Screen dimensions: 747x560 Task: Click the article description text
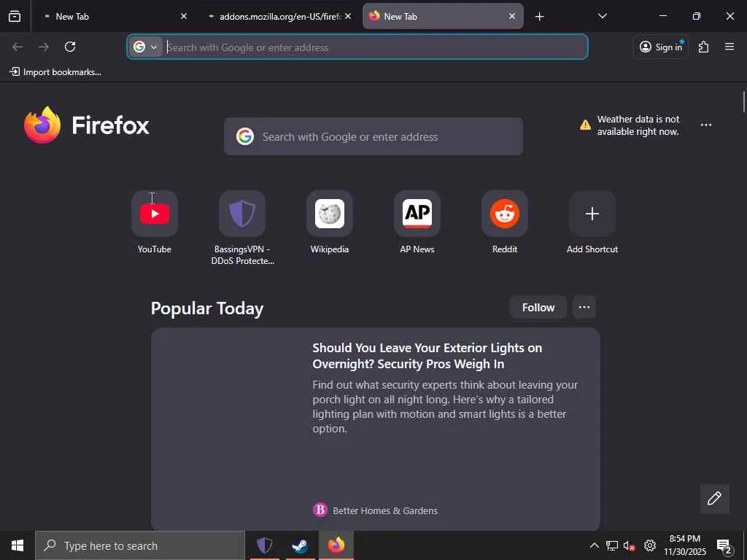[x=445, y=406]
